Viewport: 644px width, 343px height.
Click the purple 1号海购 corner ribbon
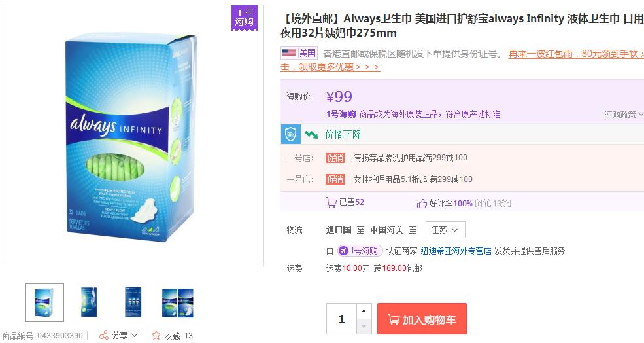tap(245, 18)
